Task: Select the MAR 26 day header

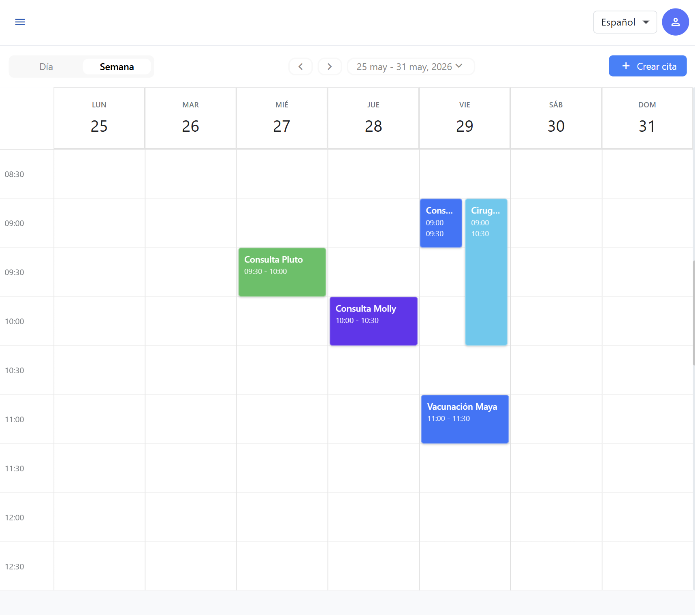Action: tap(190, 118)
